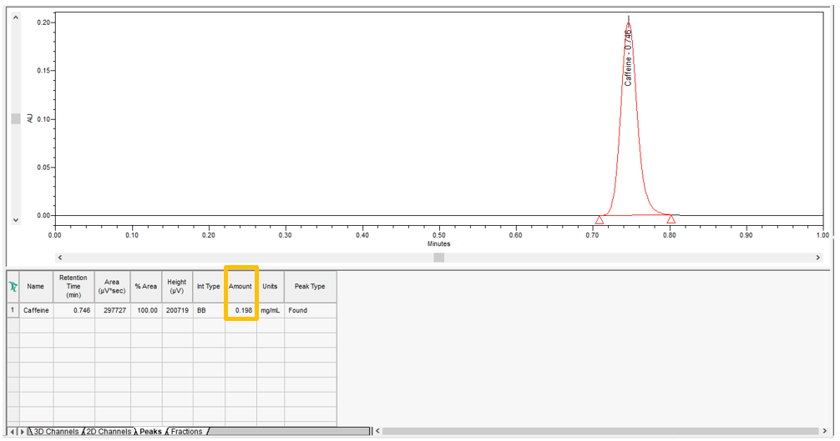
Task: Click the tab scroll left arrow
Action: (x=12, y=432)
